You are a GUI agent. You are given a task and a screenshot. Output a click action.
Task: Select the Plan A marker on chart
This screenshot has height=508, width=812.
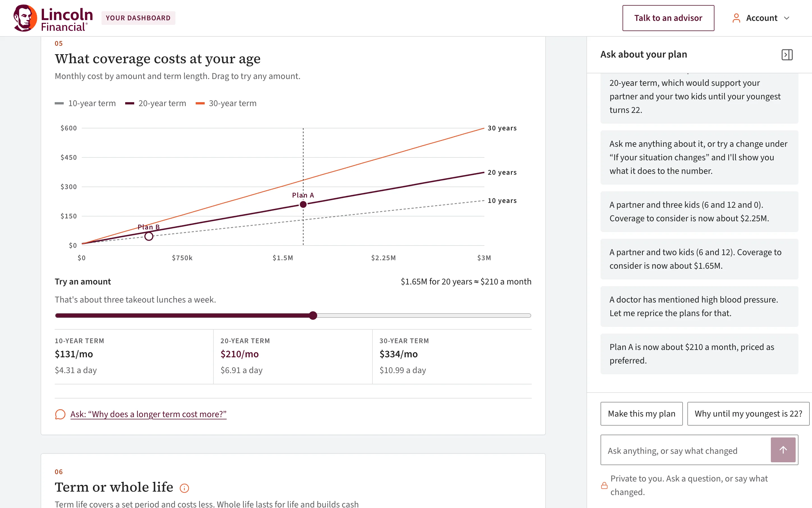tap(303, 204)
